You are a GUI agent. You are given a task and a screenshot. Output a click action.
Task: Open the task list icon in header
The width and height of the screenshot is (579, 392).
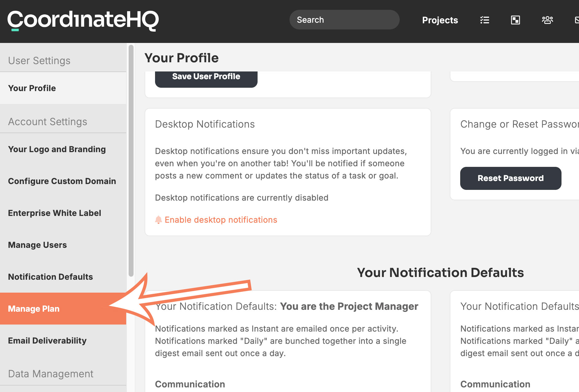tap(485, 20)
